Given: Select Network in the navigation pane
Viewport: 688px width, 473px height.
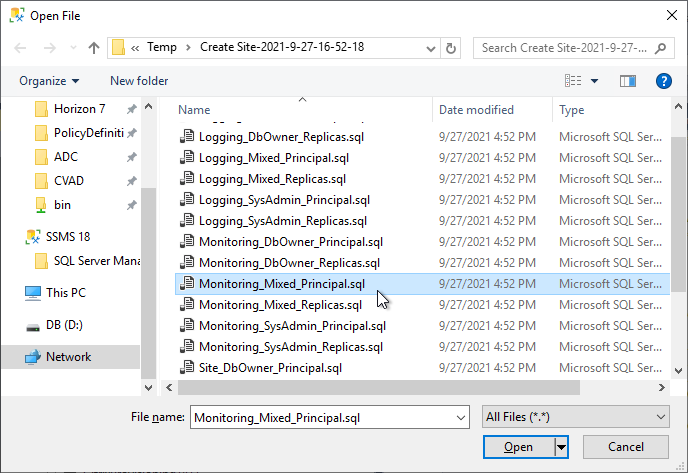Looking at the screenshot, I should 68,357.
